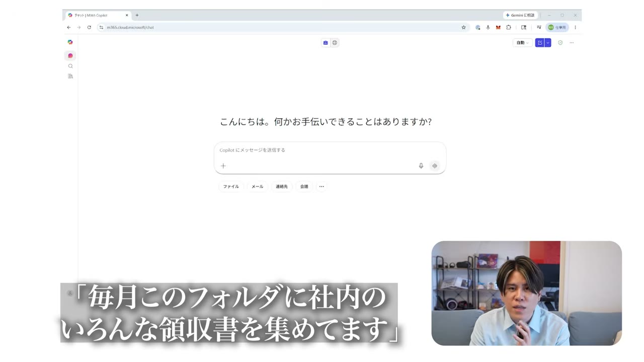Click the blue clock extension icon

pos(478,27)
